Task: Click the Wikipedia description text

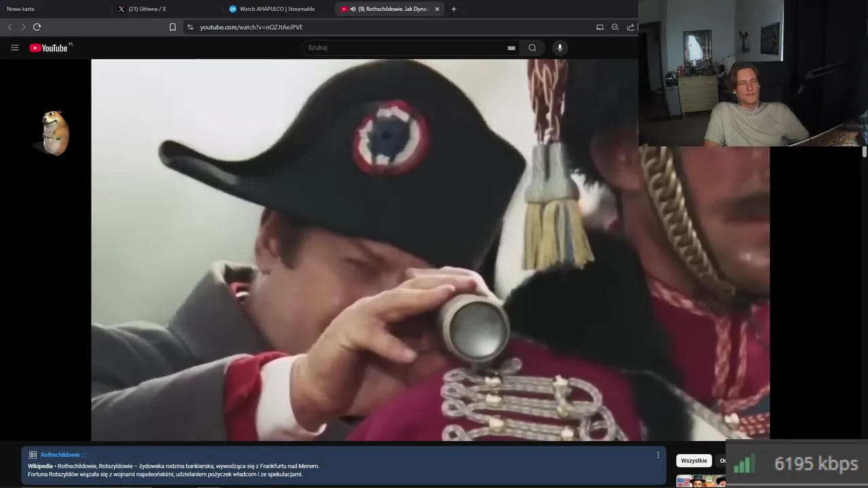Action: point(174,470)
